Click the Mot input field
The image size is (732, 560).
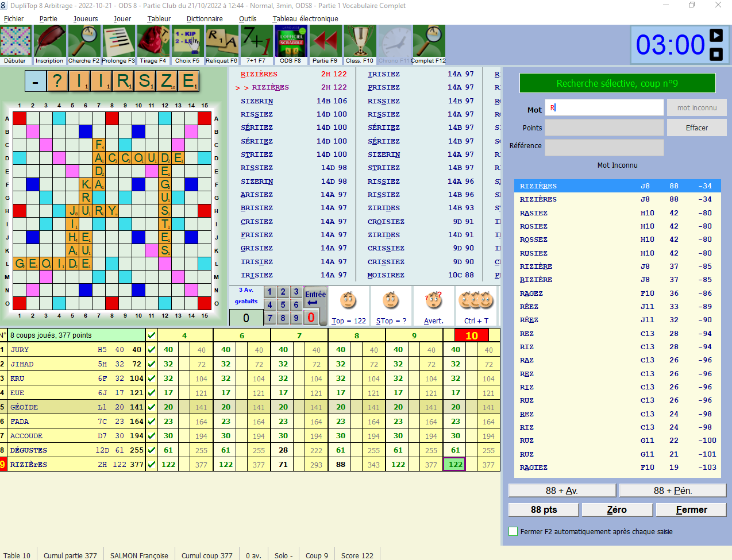[604, 107]
